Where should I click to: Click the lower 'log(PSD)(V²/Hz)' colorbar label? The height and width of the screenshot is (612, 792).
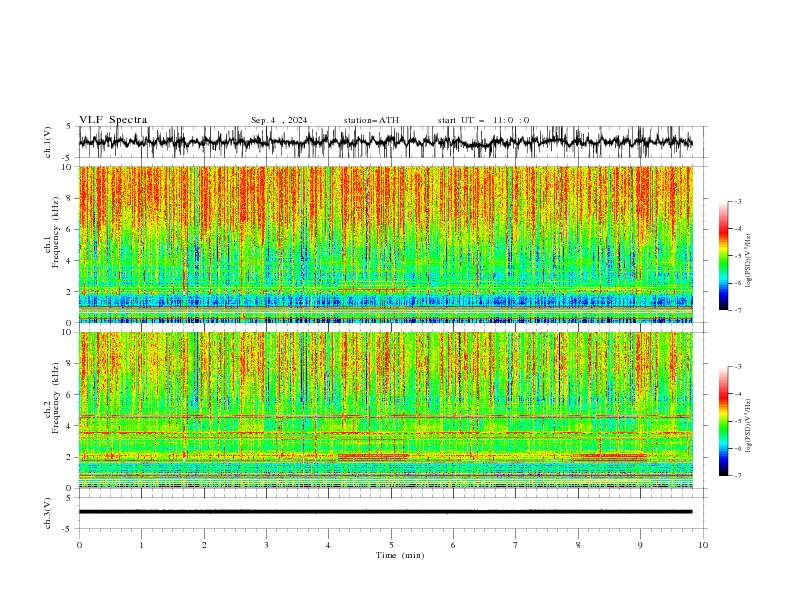[749, 426]
